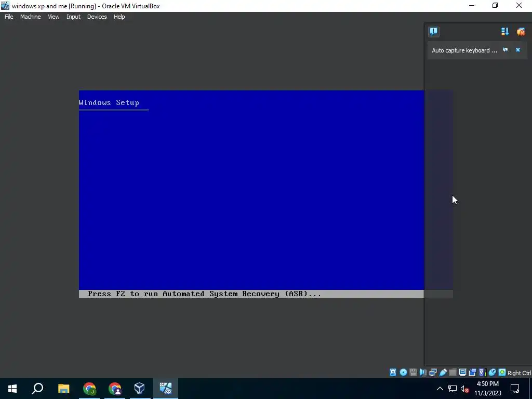Open the View menu
532x399 pixels.
(54, 17)
